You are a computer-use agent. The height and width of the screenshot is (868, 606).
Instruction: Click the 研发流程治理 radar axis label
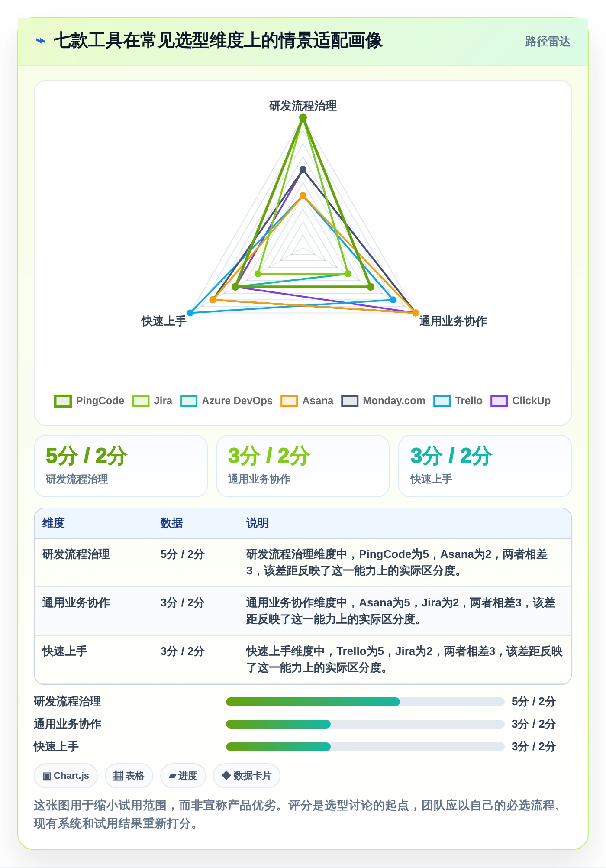tap(303, 106)
